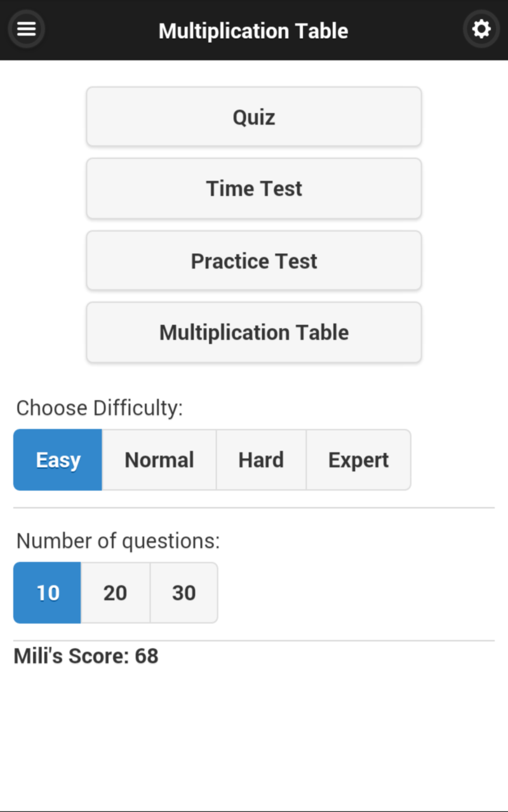Open settings via the gear icon
Viewport: 508px width, 812px height.
click(x=481, y=29)
